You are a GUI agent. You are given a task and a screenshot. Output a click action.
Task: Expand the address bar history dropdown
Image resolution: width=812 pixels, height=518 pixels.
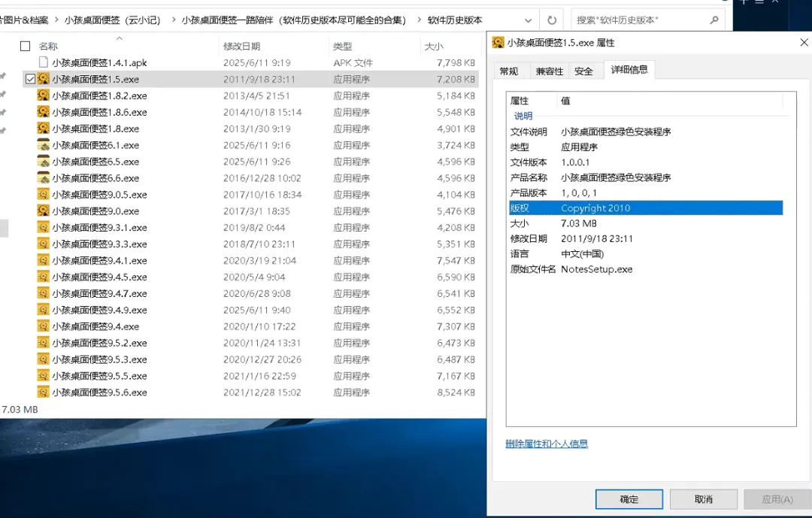pos(528,20)
